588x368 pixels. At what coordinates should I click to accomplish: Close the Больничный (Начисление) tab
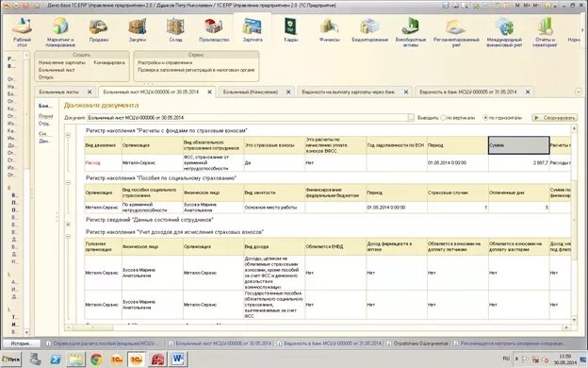tap(288, 92)
